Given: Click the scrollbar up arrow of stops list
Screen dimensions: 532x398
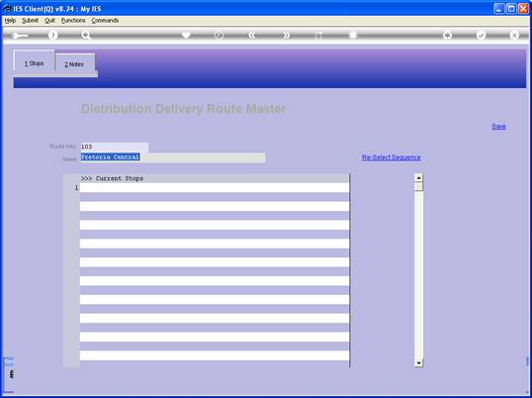Looking at the screenshot, I should 418,177.
